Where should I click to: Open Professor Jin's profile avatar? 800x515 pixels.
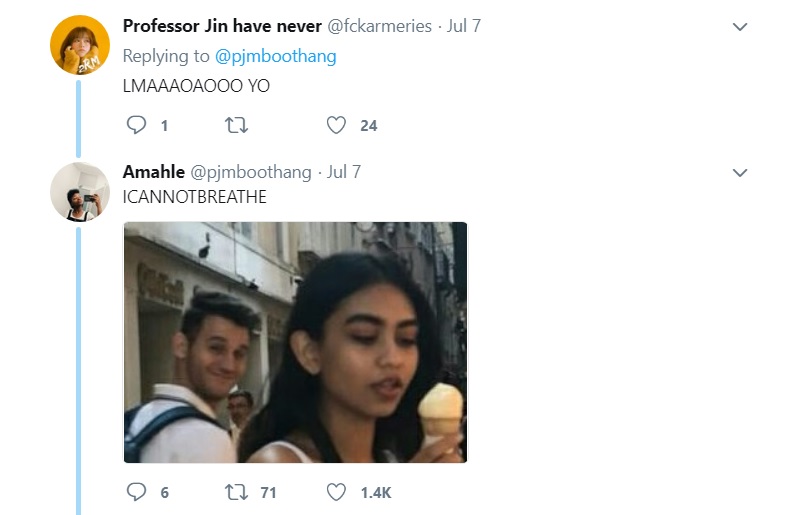point(80,45)
